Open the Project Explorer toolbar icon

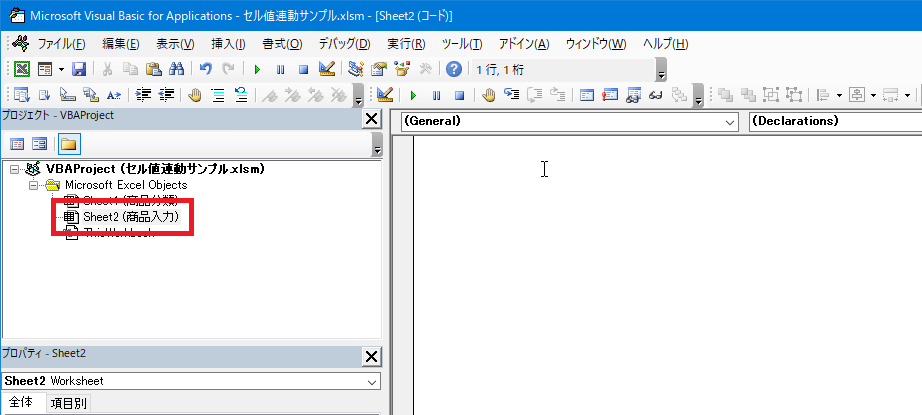(x=355, y=69)
